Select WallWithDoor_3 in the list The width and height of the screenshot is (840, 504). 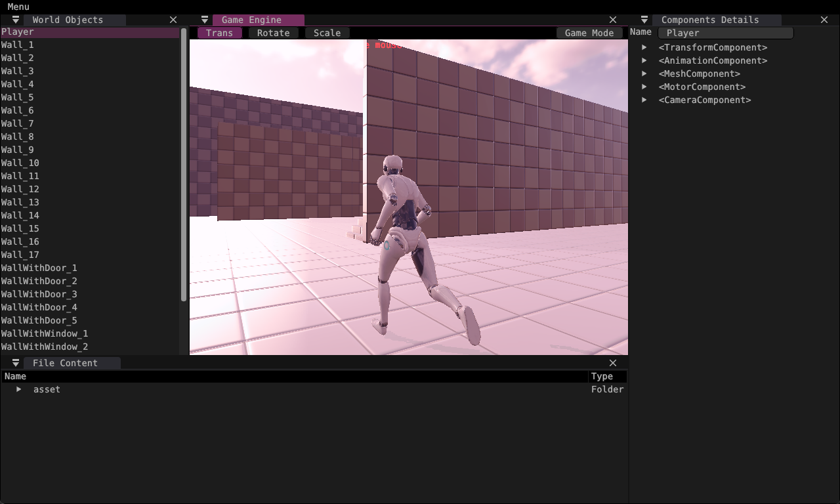pyautogui.click(x=90, y=294)
